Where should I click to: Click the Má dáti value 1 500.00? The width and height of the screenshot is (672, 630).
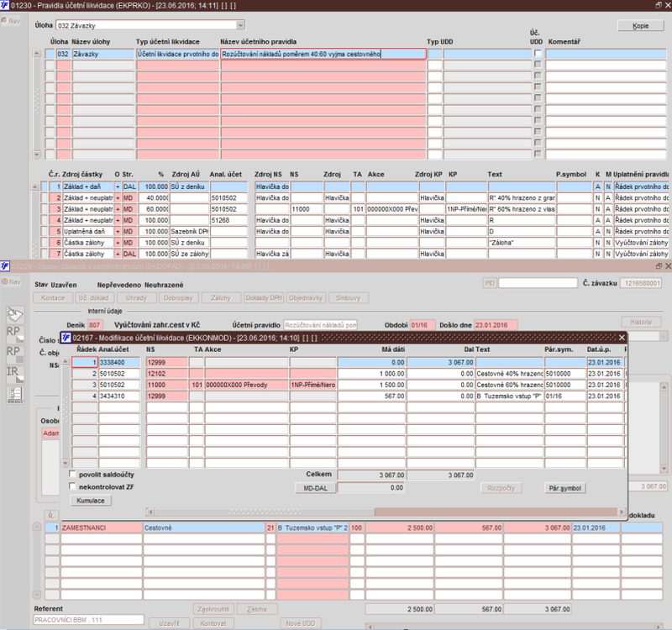(371, 385)
